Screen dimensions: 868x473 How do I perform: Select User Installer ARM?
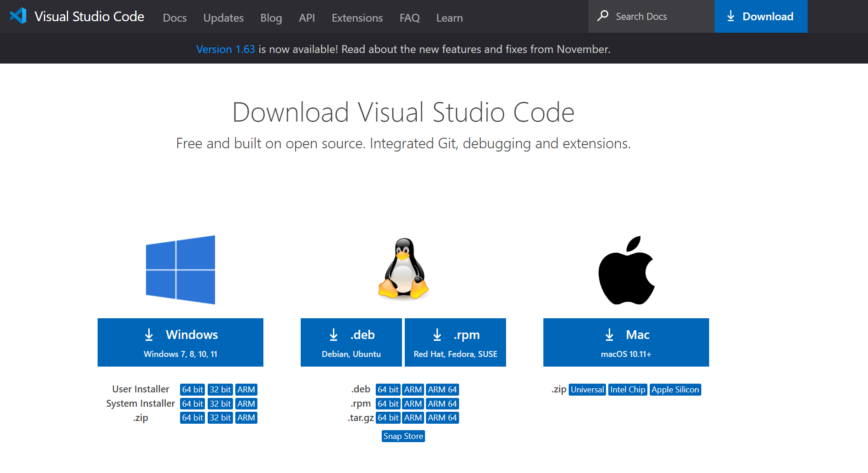[246, 390]
